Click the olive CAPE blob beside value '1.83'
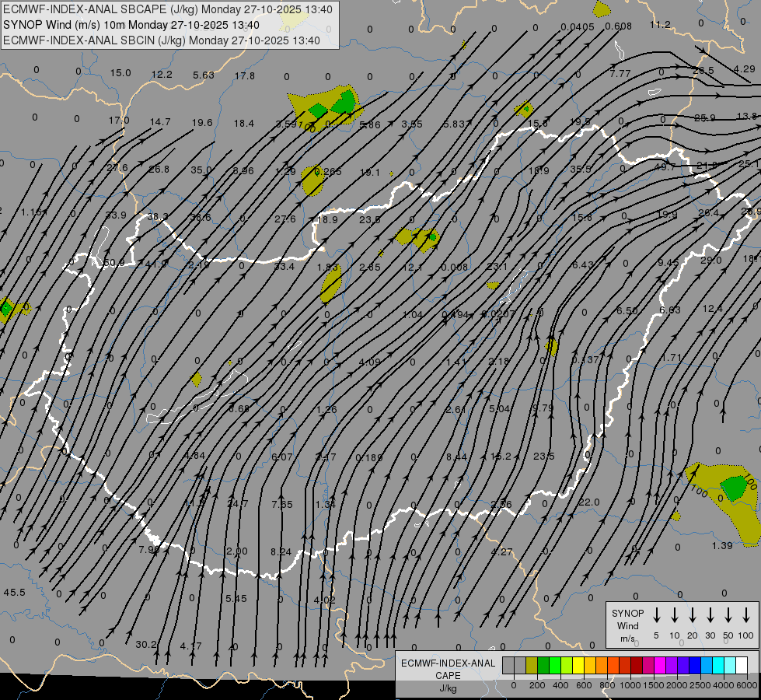 pos(331,285)
